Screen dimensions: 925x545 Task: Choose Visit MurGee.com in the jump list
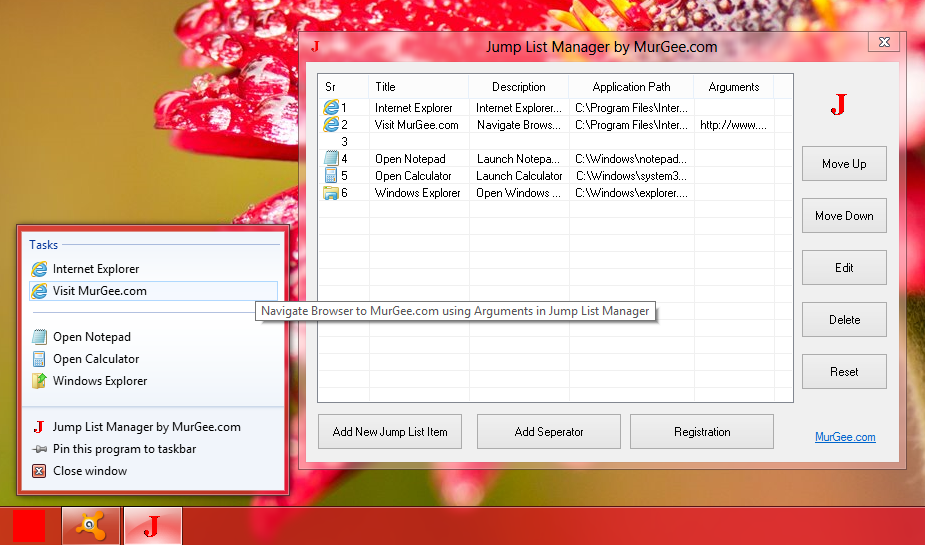click(153, 291)
